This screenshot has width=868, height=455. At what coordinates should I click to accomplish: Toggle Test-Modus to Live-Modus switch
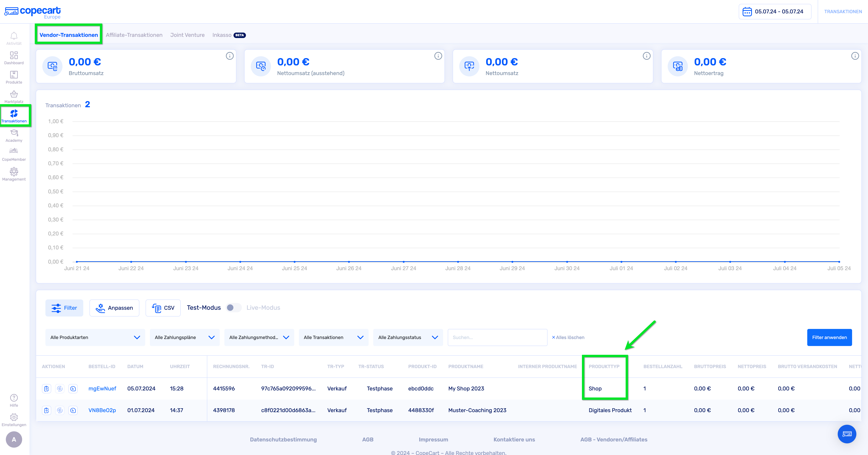click(233, 307)
